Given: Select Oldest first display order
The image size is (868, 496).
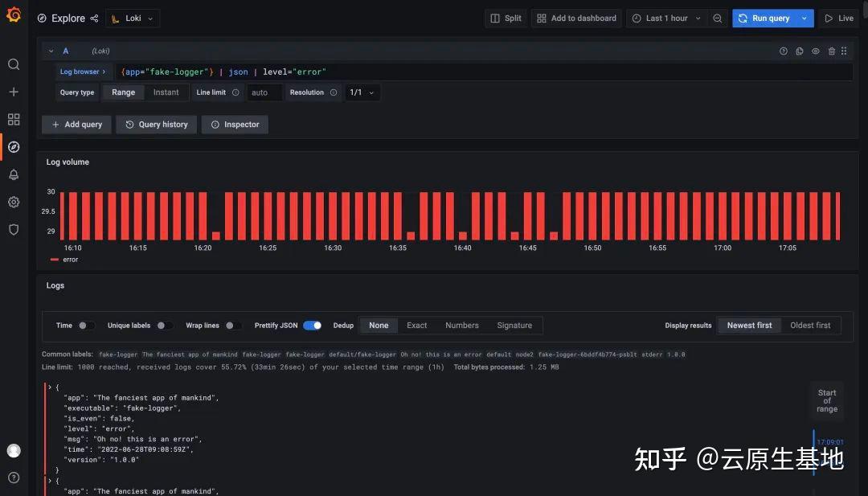Looking at the screenshot, I should click(811, 325).
